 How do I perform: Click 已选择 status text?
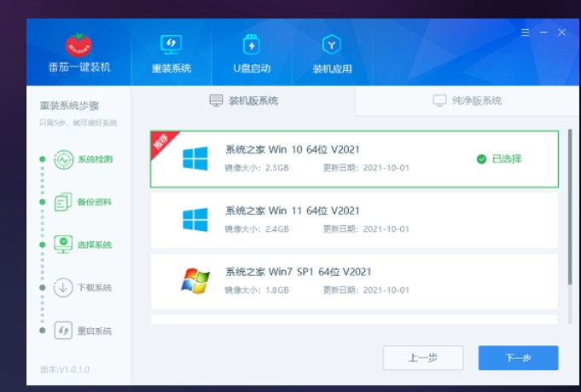tap(507, 159)
